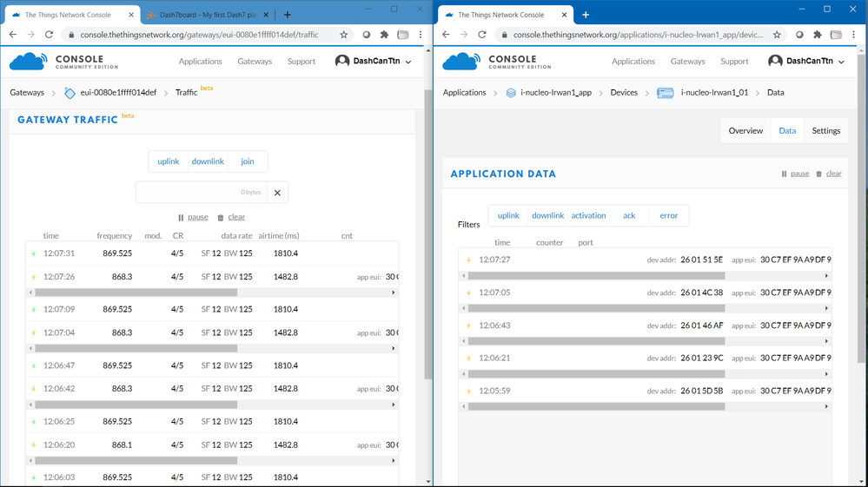Image resolution: width=868 pixels, height=487 pixels.
Task: Open extensions puzzle icon in right window
Action: (818, 34)
